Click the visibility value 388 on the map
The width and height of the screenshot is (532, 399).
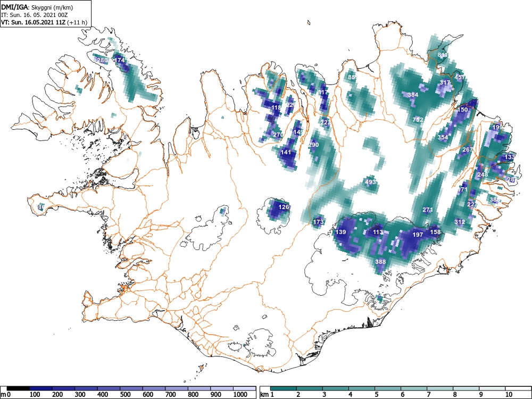[381, 262]
